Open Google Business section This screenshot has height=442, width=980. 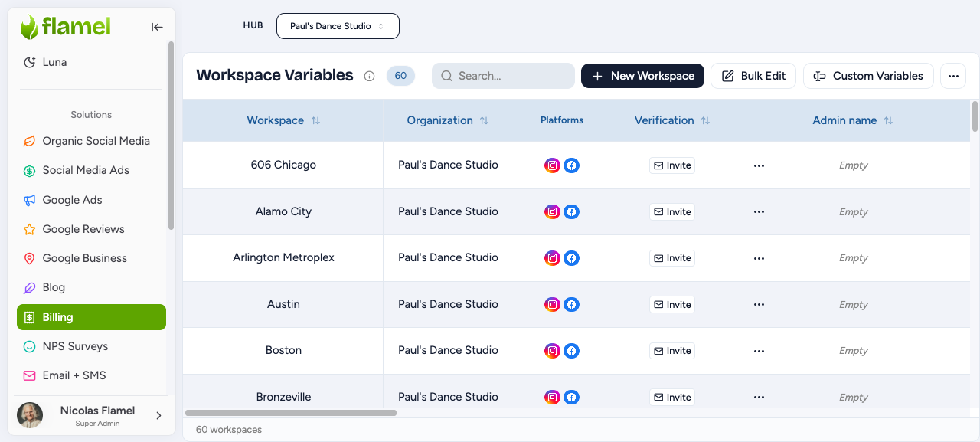[91, 258]
